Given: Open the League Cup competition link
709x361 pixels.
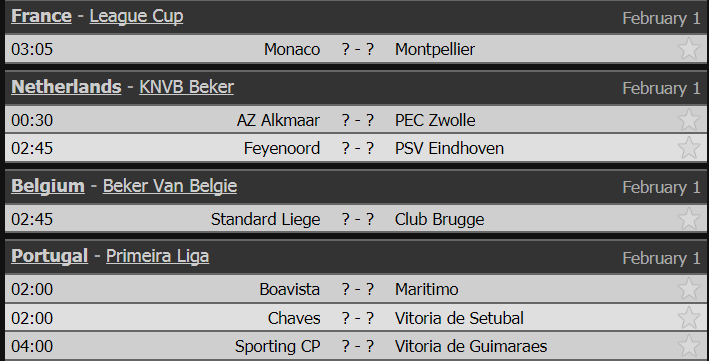Looking at the screenshot, I should [x=137, y=16].
